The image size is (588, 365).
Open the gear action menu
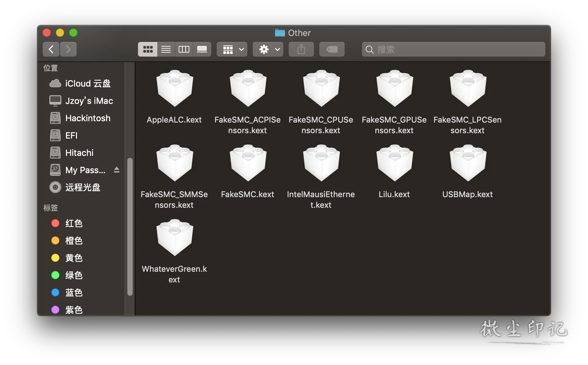pos(268,50)
